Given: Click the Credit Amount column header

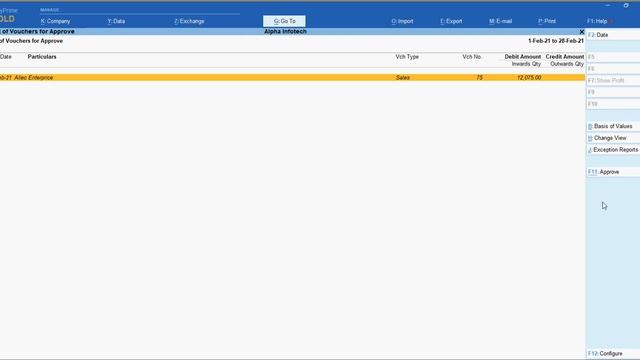Looking at the screenshot, I should pyautogui.click(x=565, y=57).
